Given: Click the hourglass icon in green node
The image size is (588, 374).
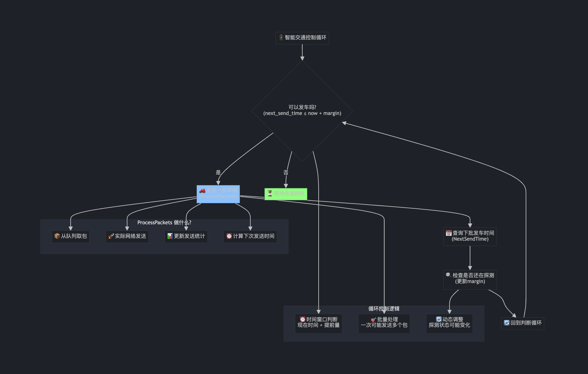Looking at the screenshot, I should (270, 193).
